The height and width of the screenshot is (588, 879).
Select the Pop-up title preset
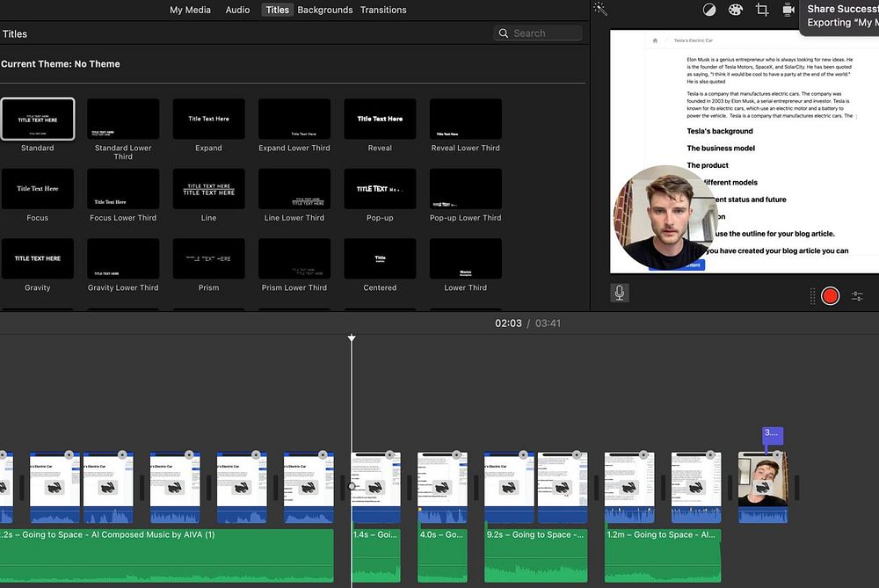[380, 189]
